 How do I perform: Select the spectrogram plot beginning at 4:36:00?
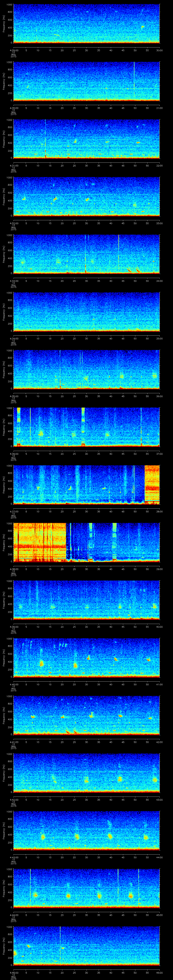[86, 427]
